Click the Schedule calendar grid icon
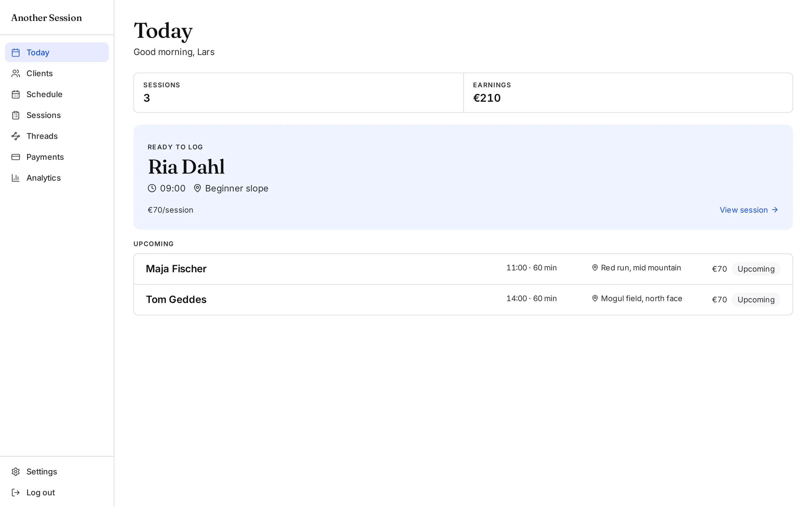 [16, 94]
